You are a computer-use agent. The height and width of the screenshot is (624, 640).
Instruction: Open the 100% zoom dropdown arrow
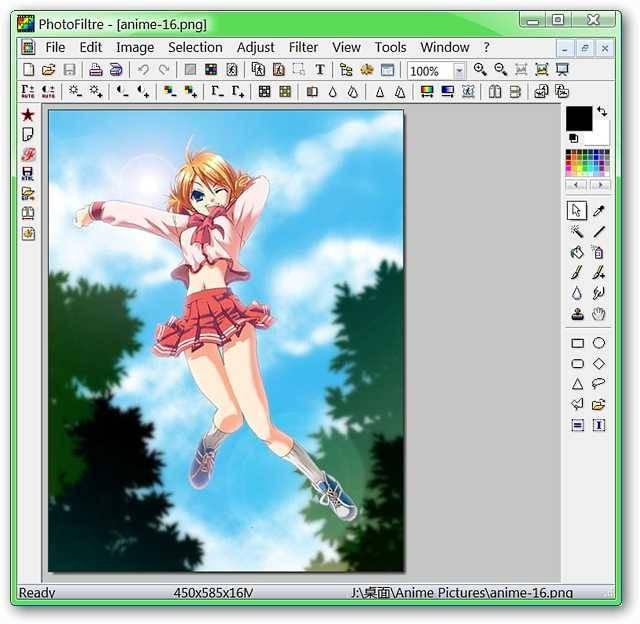point(459,71)
